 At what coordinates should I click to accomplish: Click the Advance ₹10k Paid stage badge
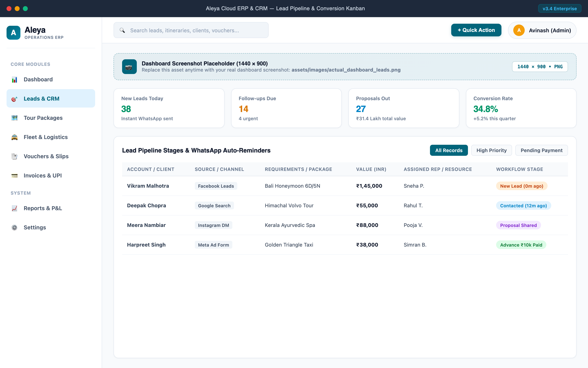(521, 245)
